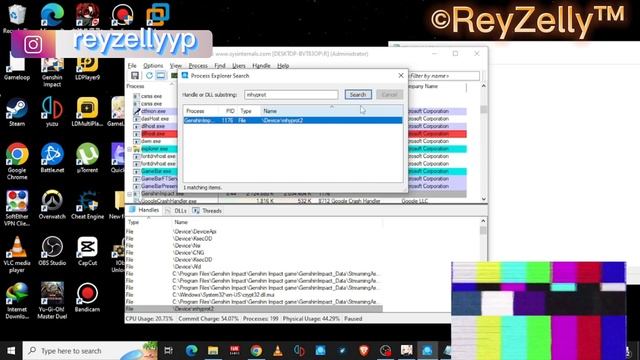640x360 pixels.
Task: Open the Steam desktop shortcut
Action: (17, 112)
